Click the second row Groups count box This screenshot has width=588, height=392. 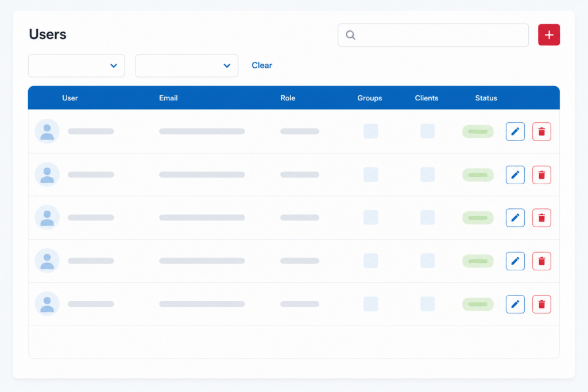370,174
